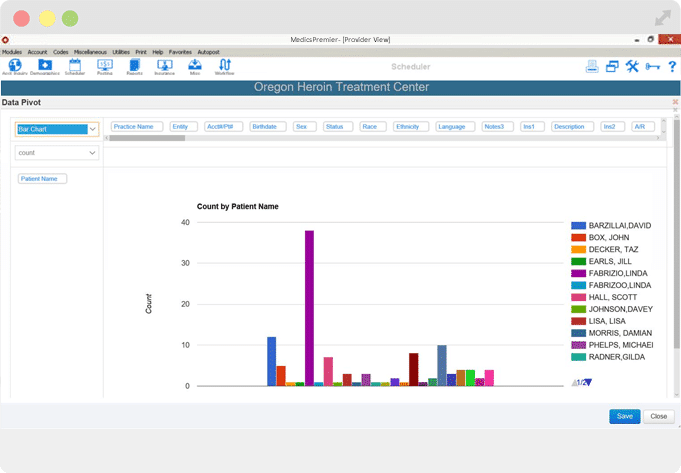Open the Modules menu
Screen dimensions: 681x473
[12, 51]
